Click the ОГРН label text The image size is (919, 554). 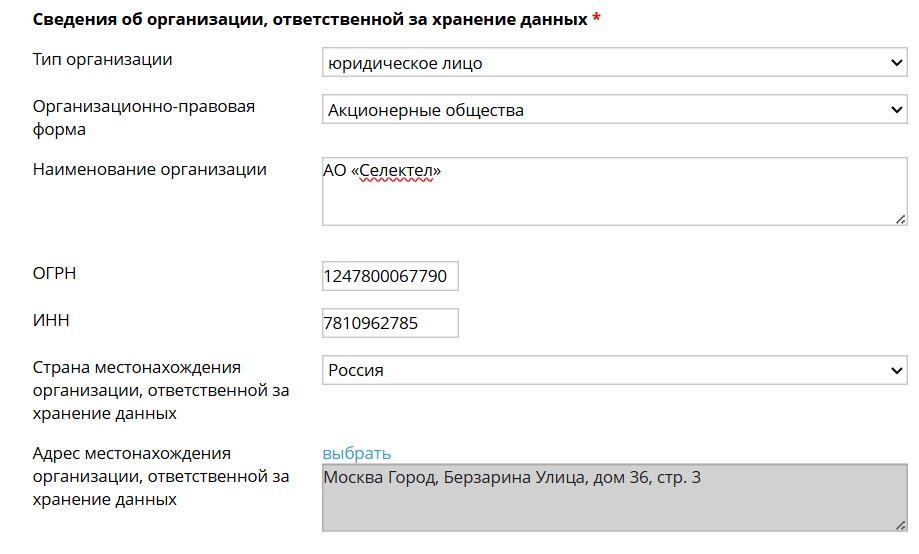point(55,273)
